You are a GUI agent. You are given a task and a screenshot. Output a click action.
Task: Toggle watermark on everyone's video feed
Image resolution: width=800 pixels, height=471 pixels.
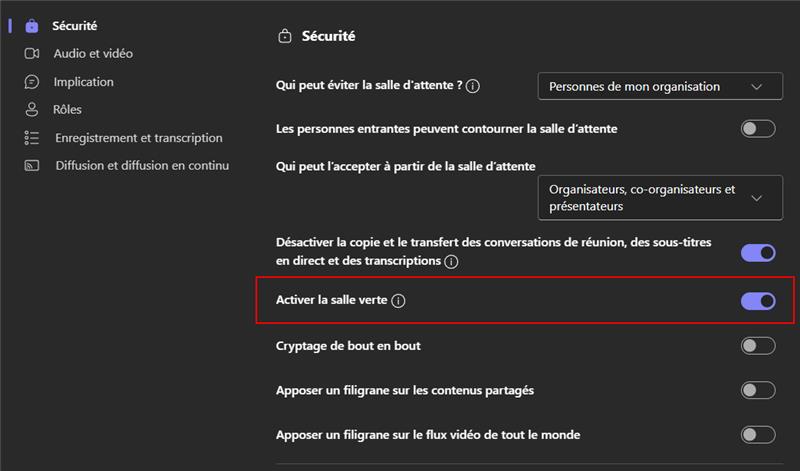758,435
